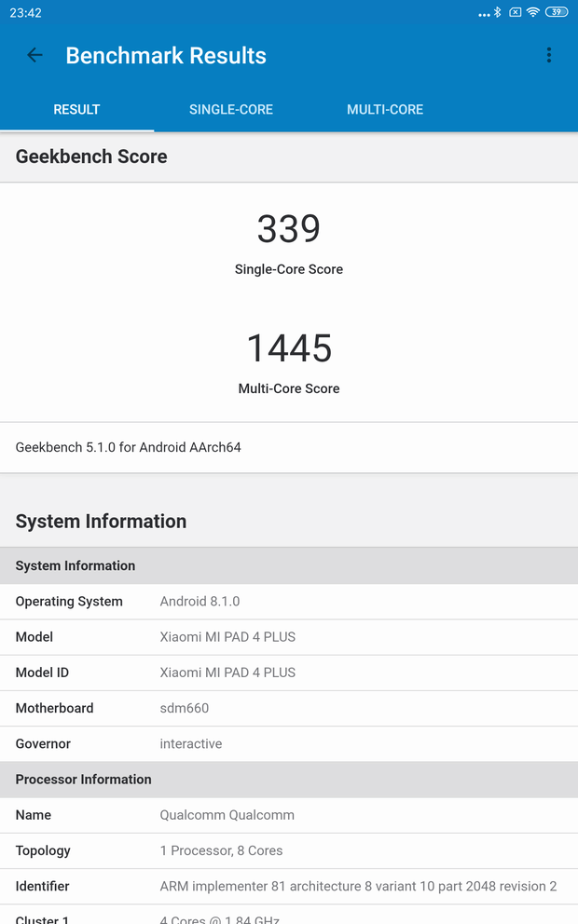Tap the Qualcomm Qualcomm value
This screenshot has width=578, height=924.
[227, 815]
